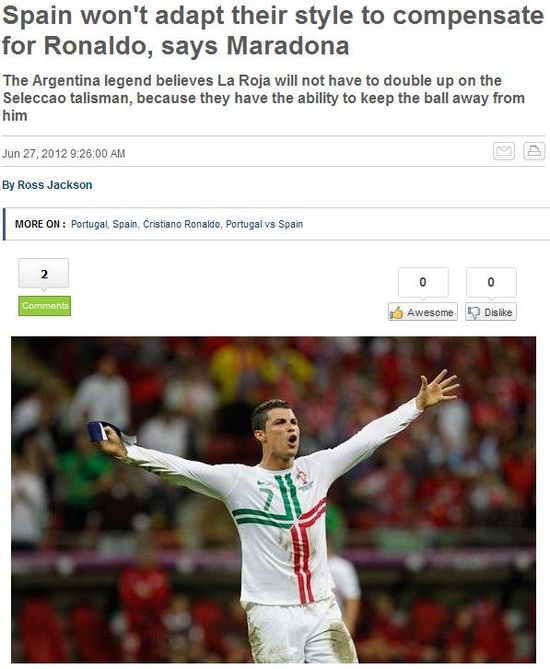550x669 pixels.
Task: Click the thumbs-up icon beside Awesome
Action: [396, 312]
